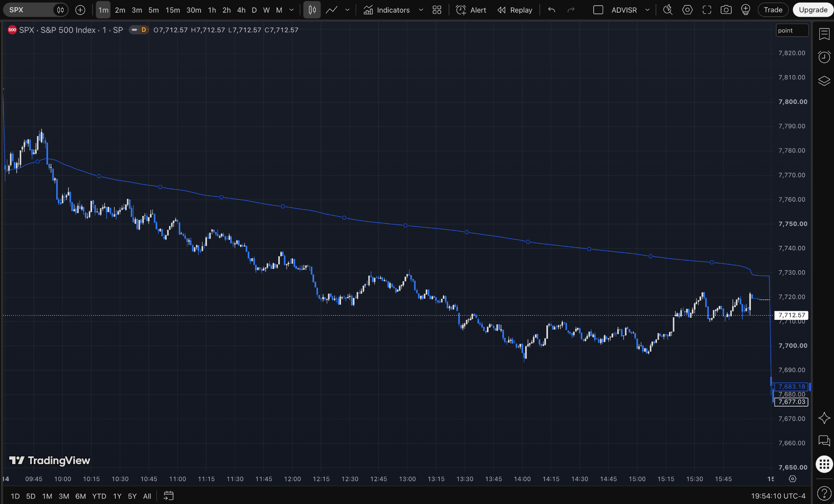The width and height of the screenshot is (834, 504).
Task: Select the All date range tab
Action: click(147, 496)
